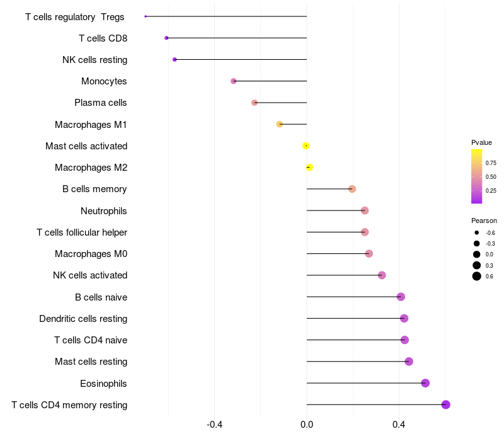Click the yellow Mast cells activated dot

(x=306, y=146)
